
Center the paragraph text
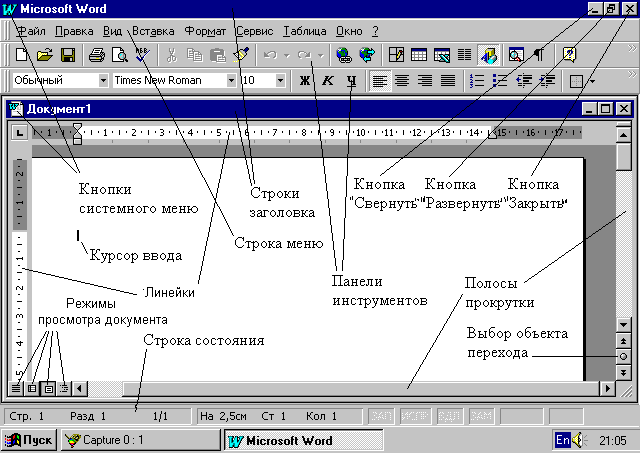point(402,80)
